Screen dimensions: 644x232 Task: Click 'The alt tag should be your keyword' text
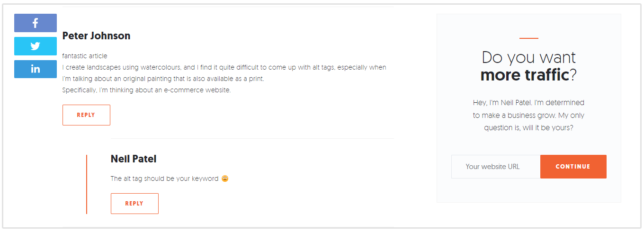click(x=164, y=179)
